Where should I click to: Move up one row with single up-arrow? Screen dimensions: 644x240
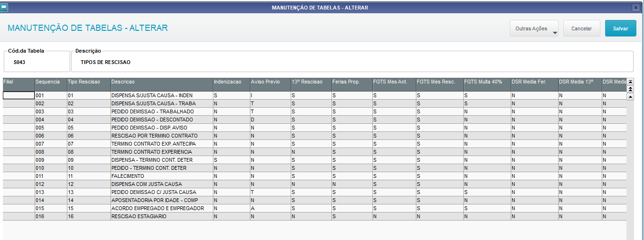[x=630, y=97]
